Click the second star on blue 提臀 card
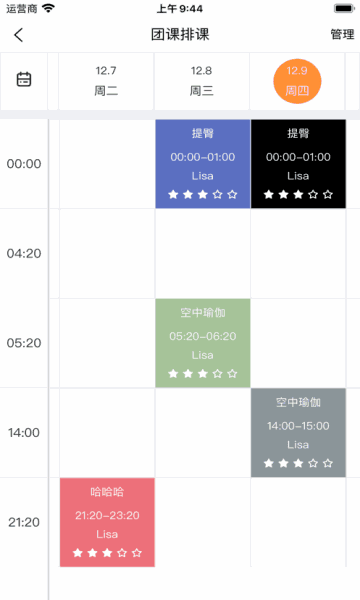The width and height of the screenshot is (360, 600). 188,194
